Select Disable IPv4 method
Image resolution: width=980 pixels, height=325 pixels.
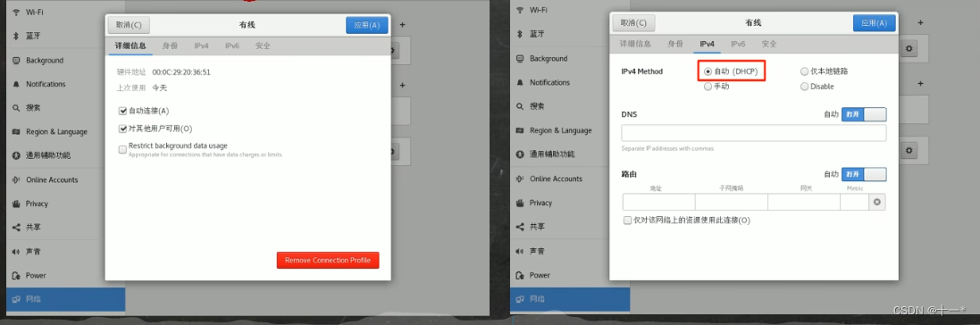click(804, 87)
